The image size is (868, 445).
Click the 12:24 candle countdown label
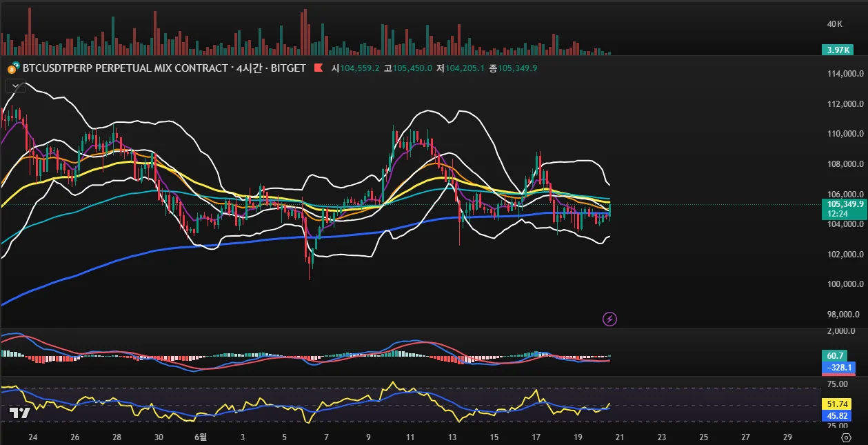(x=838, y=215)
